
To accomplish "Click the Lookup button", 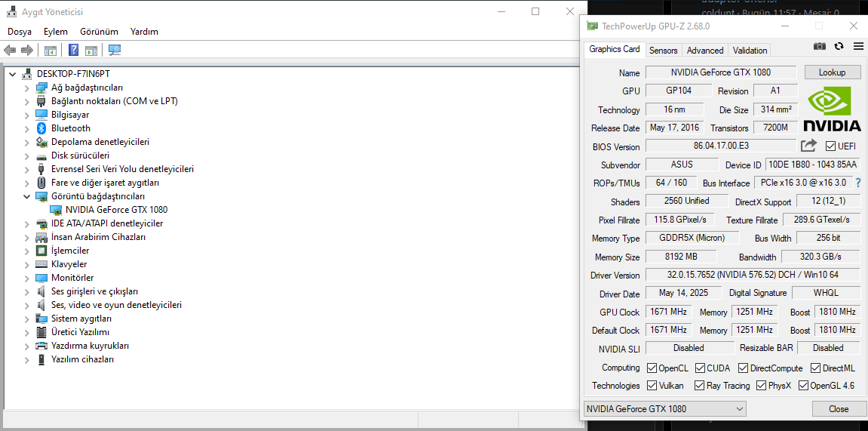I will [832, 72].
